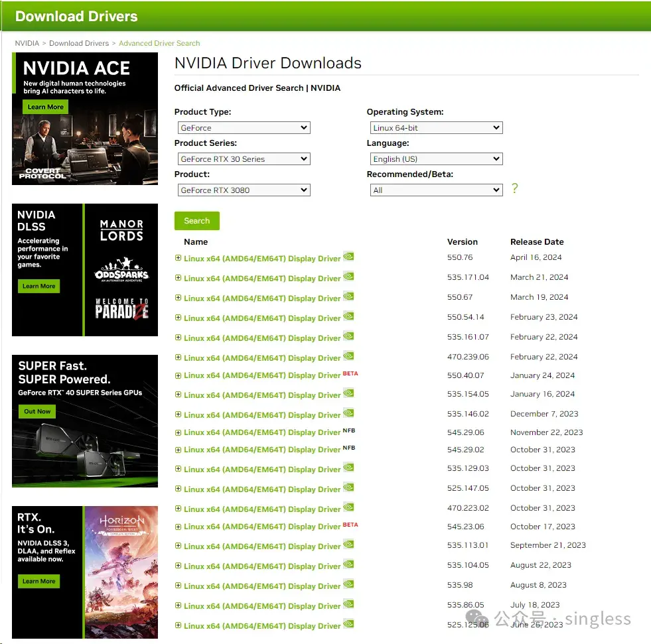Expand the driver row for version 535.113.01
This screenshot has height=644, width=651.
tap(178, 546)
